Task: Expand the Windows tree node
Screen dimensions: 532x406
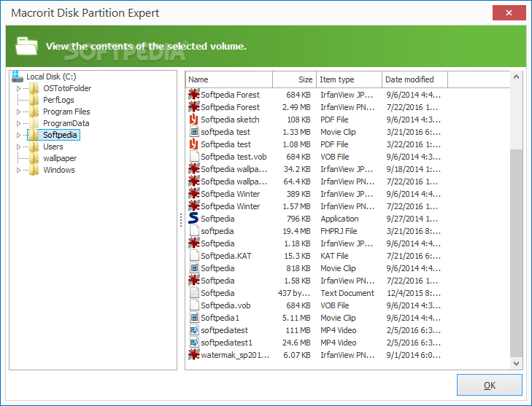Action: pyautogui.click(x=19, y=170)
